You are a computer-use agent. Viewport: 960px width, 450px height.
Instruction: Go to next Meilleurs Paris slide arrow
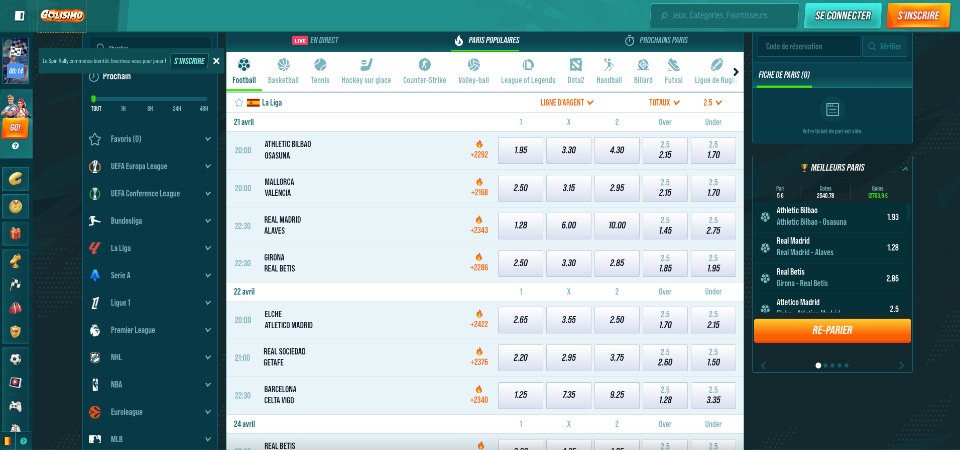click(901, 366)
